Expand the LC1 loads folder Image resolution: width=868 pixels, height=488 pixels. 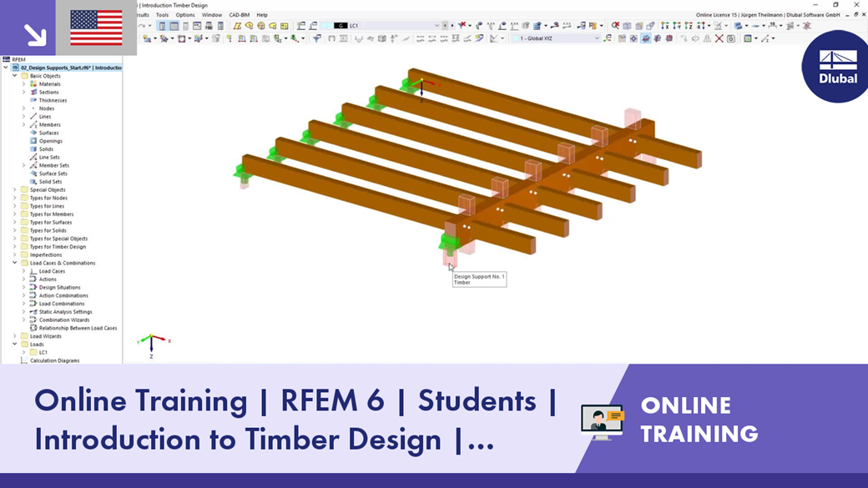(24, 352)
